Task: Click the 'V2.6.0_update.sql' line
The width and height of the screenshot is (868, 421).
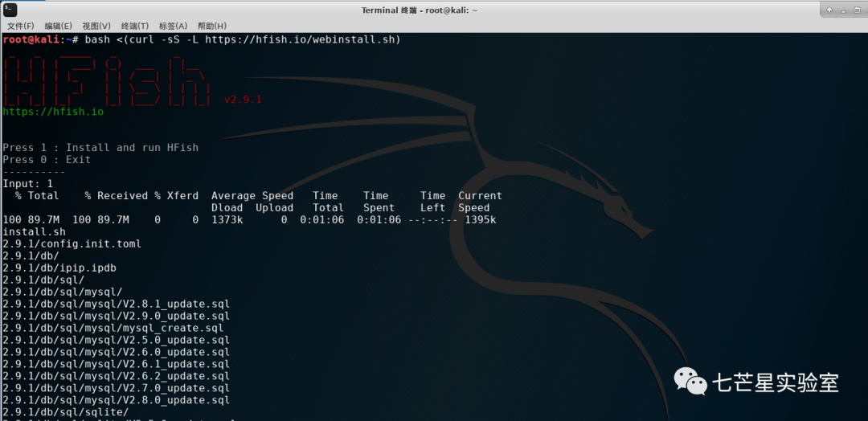Action: pyautogui.click(x=117, y=353)
